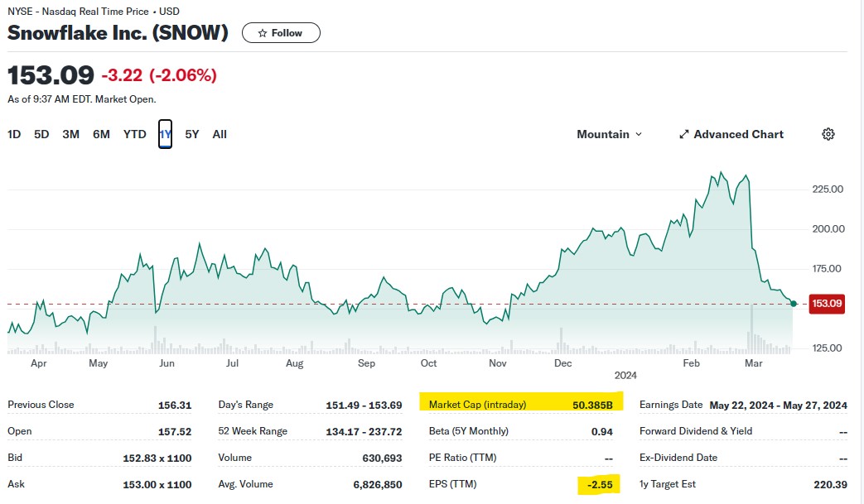Click the 153.09 price marker on chart

[827, 304]
